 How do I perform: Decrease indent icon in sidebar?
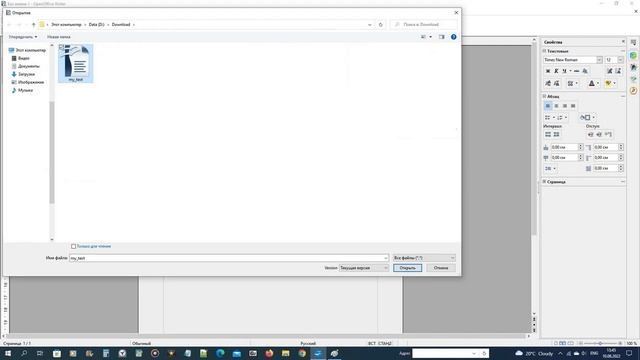tap(599, 134)
